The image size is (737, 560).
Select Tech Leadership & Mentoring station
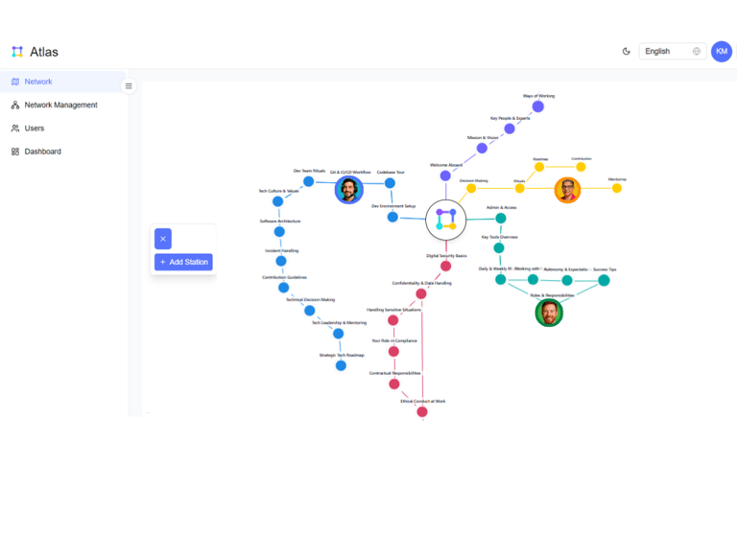click(338, 334)
